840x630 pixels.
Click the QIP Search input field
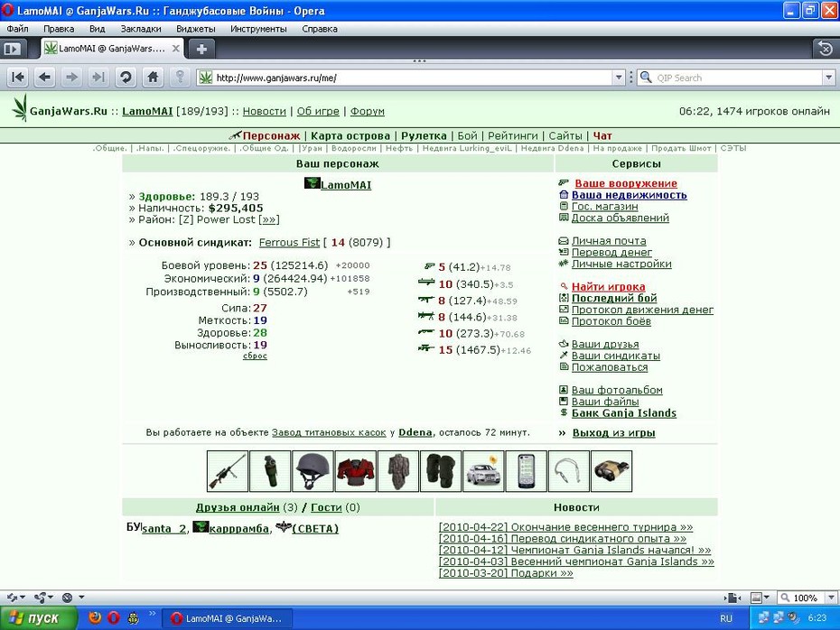tap(738, 78)
